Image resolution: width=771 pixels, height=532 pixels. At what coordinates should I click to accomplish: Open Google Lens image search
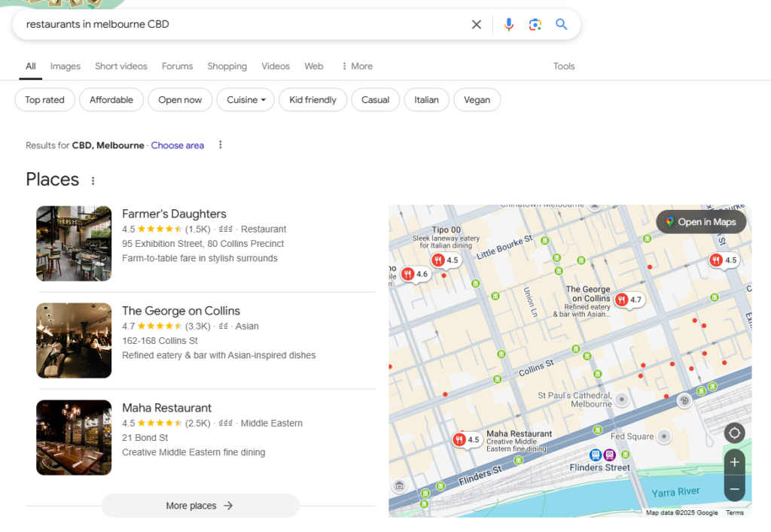tap(535, 24)
